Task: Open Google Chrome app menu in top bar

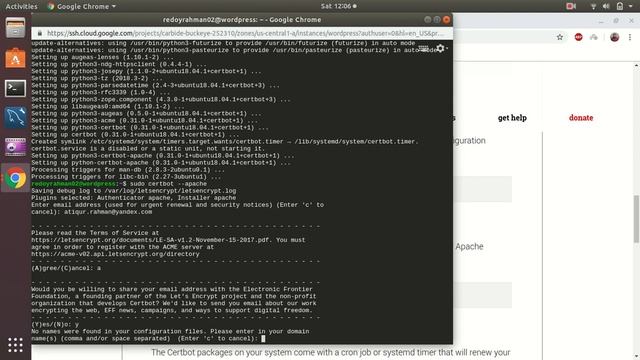Action: (x=82, y=7)
